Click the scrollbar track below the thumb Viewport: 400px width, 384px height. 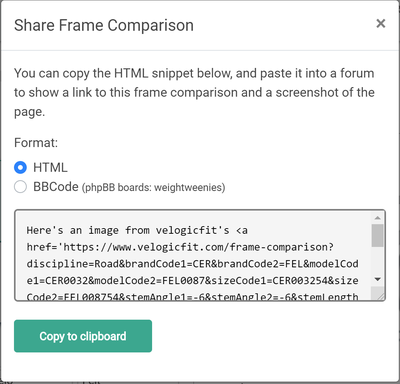coord(378,261)
